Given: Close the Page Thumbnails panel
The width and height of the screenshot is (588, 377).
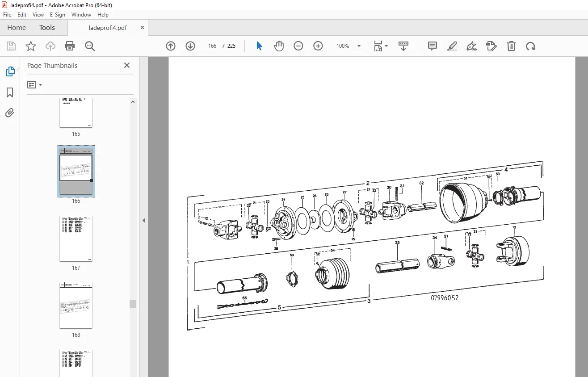Looking at the screenshot, I should click(x=127, y=65).
